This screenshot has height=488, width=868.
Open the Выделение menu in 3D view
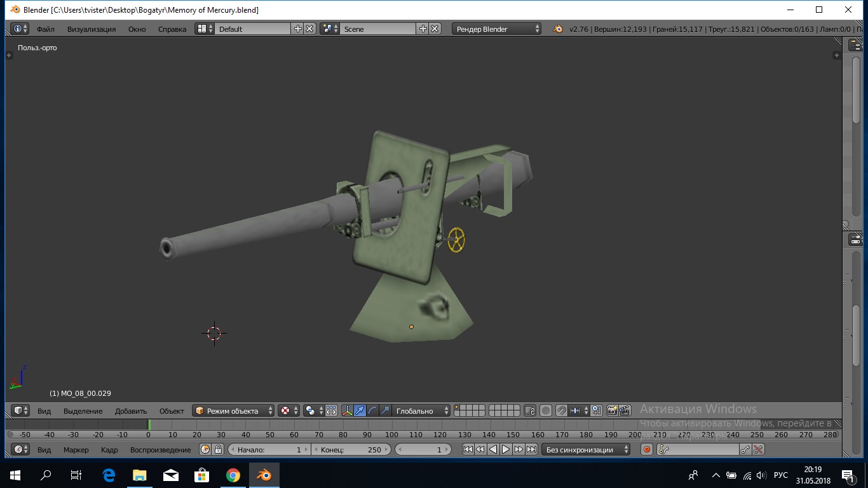(83, 411)
